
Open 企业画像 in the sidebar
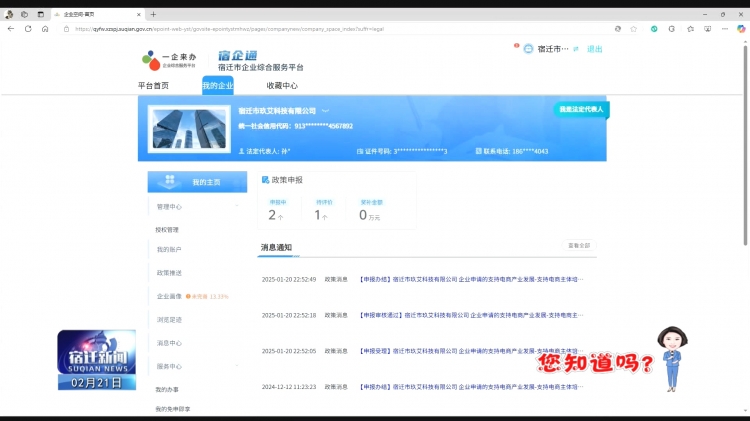pos(169,296)
